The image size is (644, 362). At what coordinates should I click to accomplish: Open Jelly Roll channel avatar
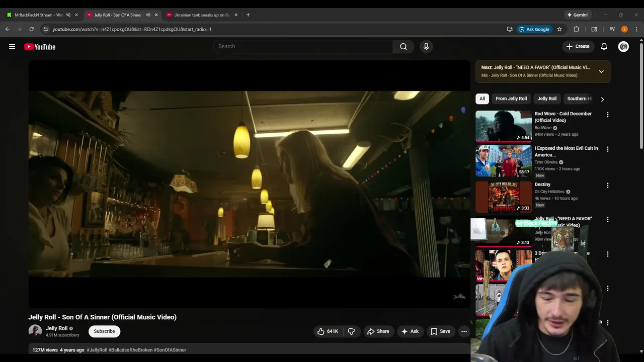(x=35, y=331)
